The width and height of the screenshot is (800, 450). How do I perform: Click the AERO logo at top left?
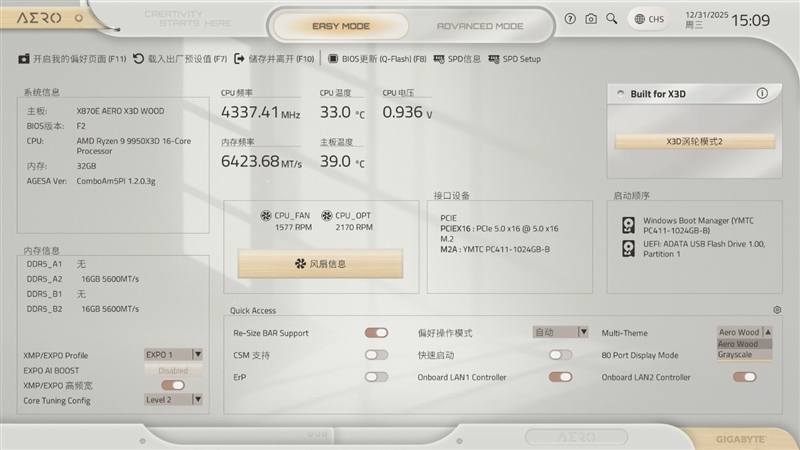tap(39, 18)
